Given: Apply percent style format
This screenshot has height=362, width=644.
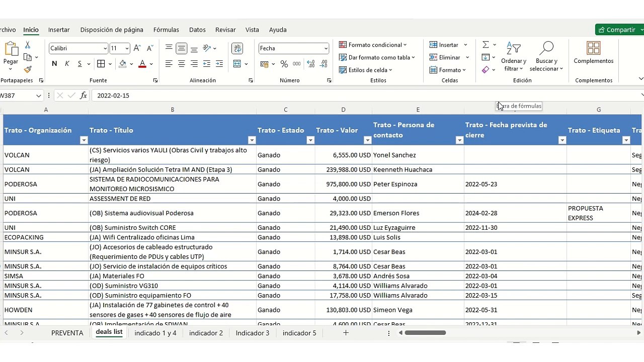Looking at the screenshot, I should (x=284, y=64).
